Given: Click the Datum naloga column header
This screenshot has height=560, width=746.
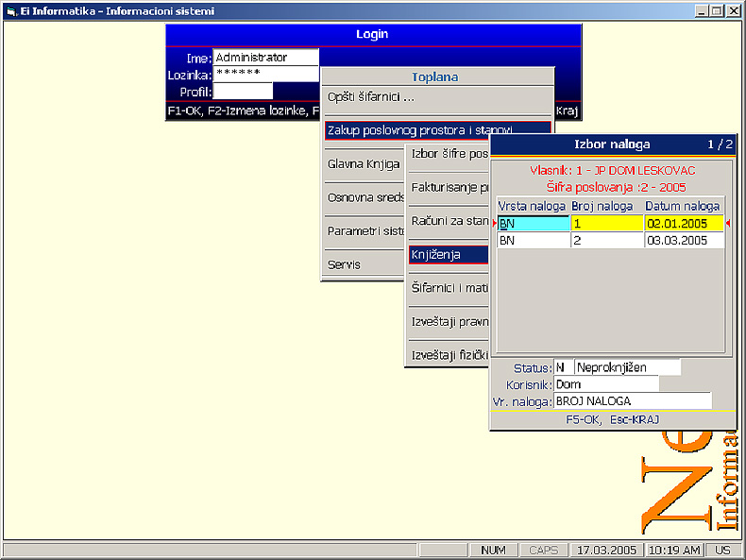Looking at the screenshot, I should point(683,206).
